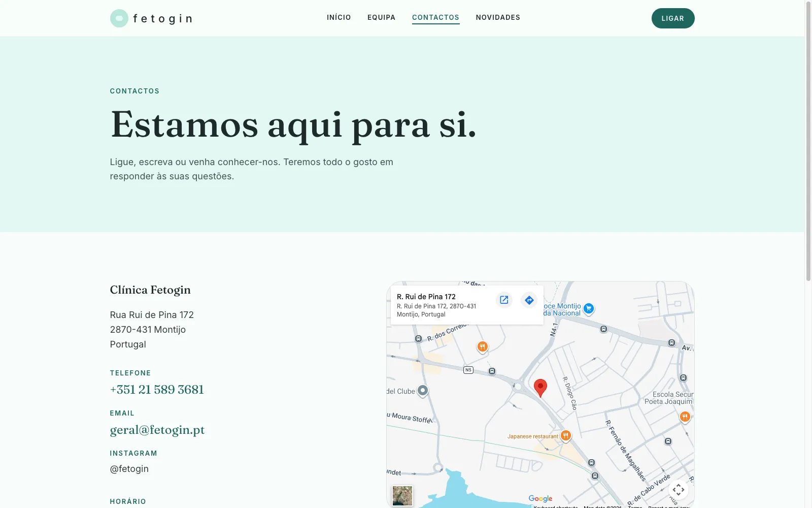Open larger map icon in address card
The width and height of the screenshot is (812, 508).
tap(504, 300)
